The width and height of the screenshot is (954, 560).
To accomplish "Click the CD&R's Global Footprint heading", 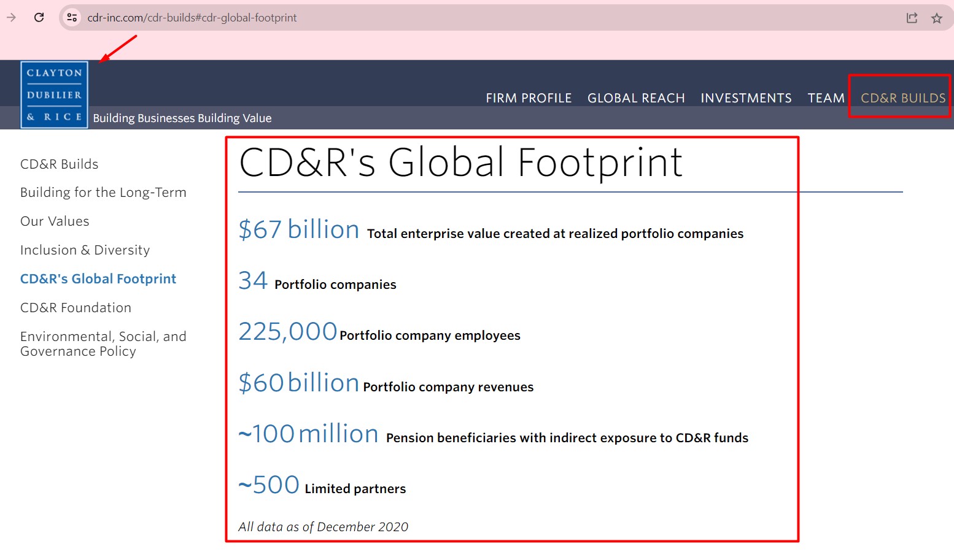I will click(x=460, y=163).
